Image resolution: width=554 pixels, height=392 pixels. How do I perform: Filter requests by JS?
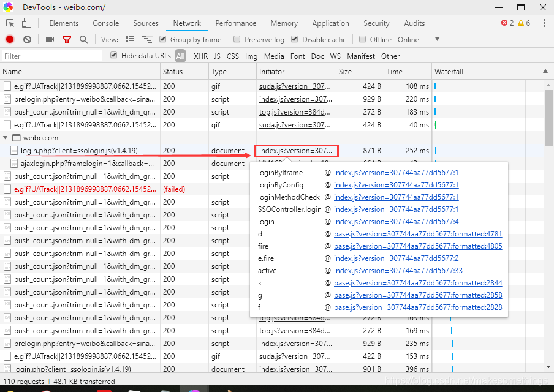coord(217,56)
